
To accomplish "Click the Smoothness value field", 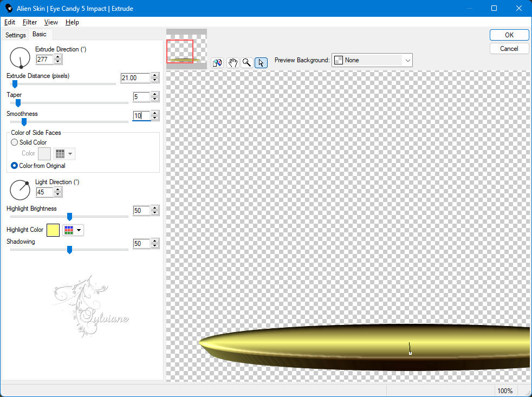I will pos(141,116).
